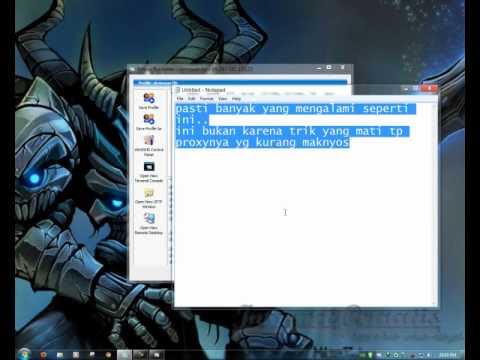This screenshot has height=360, width=480.
Task: Open Notepad's Edit menu
Action: [x=192, y=99]
